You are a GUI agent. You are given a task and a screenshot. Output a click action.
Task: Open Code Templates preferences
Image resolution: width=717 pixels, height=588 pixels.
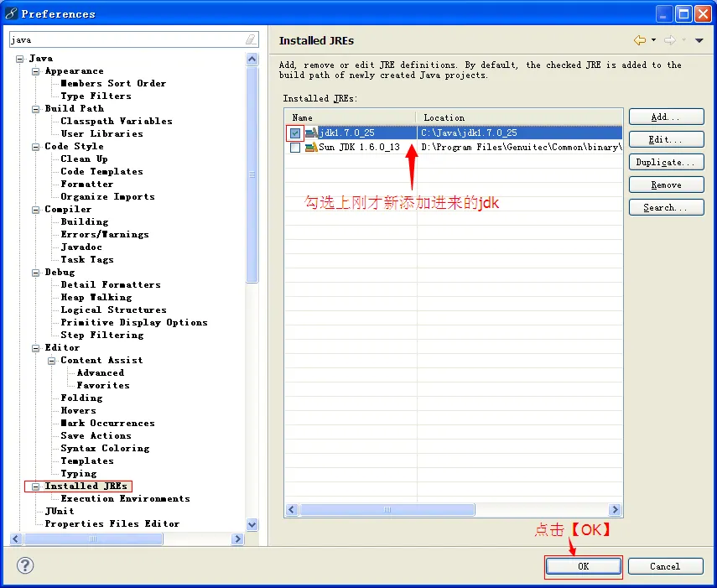tap(102, 171)
